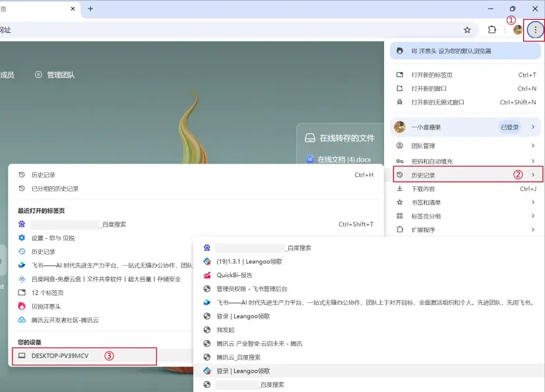The image size is (545, 392).
Task: Click the 在线转存的文件 panel header
Action: 340,139
